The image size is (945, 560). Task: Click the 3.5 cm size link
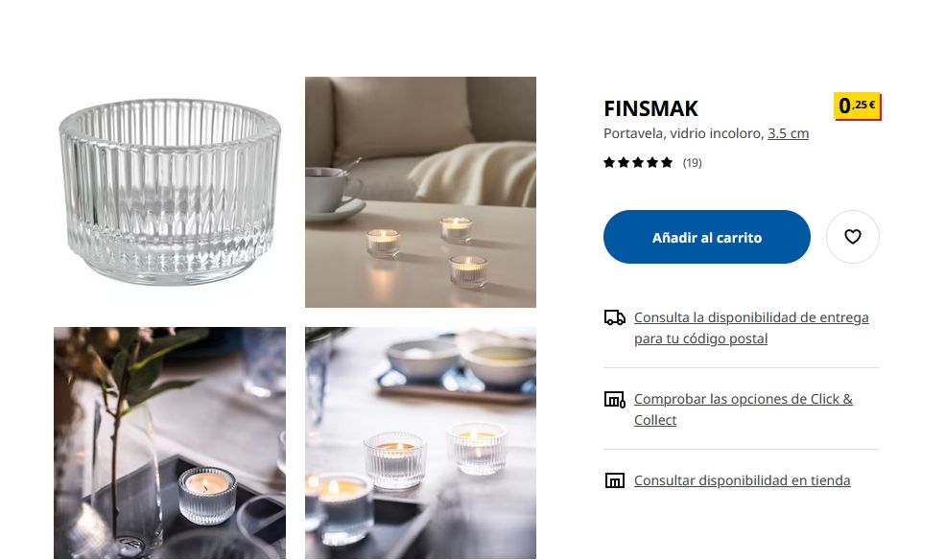788,133
